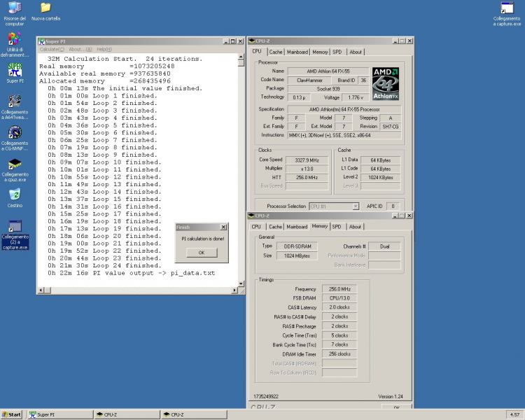Click the Package Socket 939 field
The height and width of the screenshot is (420, 525).
328,89
